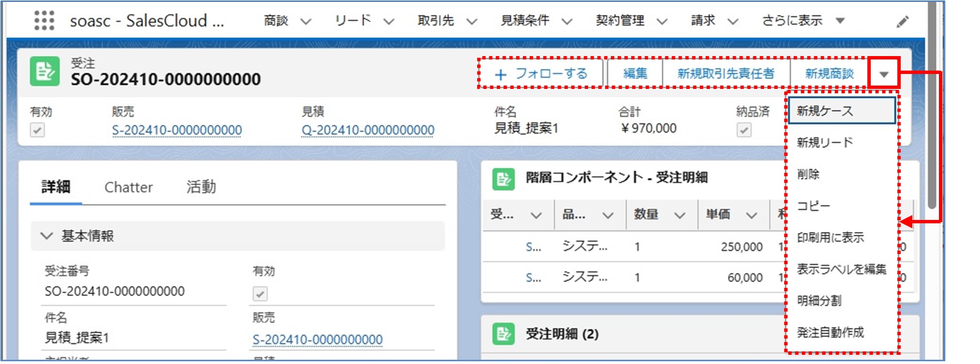Click the 階層コンポーネント - 受注明細 icon

(503, 179)
